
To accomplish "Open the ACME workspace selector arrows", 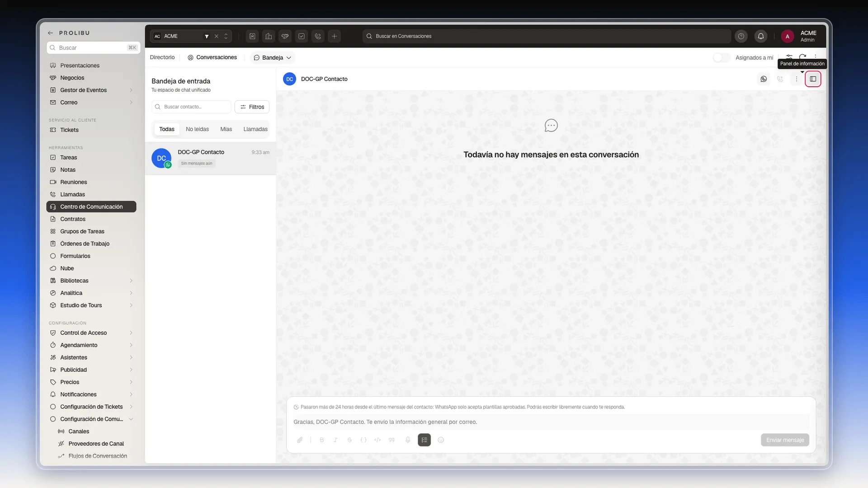I will 226,36.
